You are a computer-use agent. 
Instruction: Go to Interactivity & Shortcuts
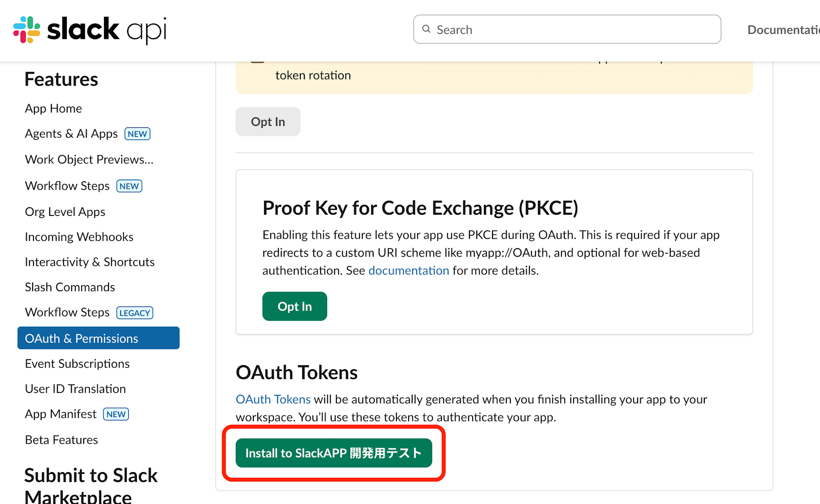[89, 262]
